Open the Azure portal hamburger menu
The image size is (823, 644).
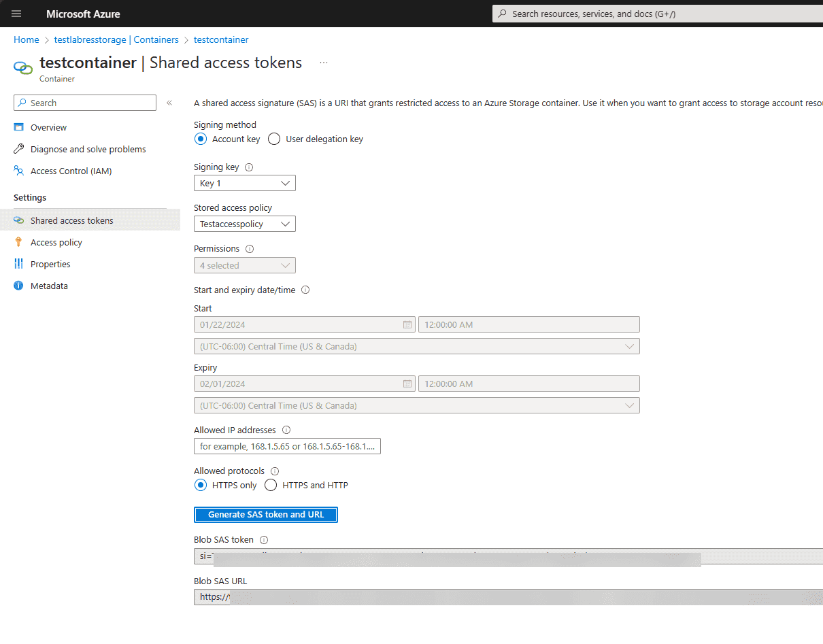[x=16, y=14]
